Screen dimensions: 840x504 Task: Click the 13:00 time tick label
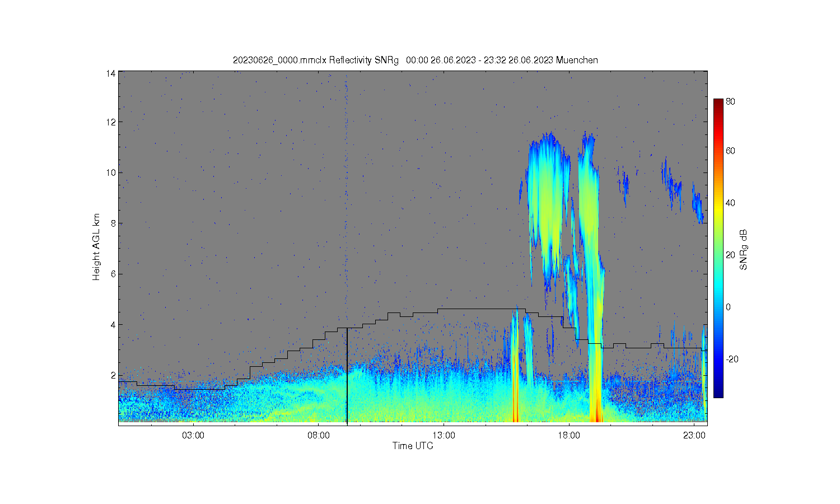444,436
